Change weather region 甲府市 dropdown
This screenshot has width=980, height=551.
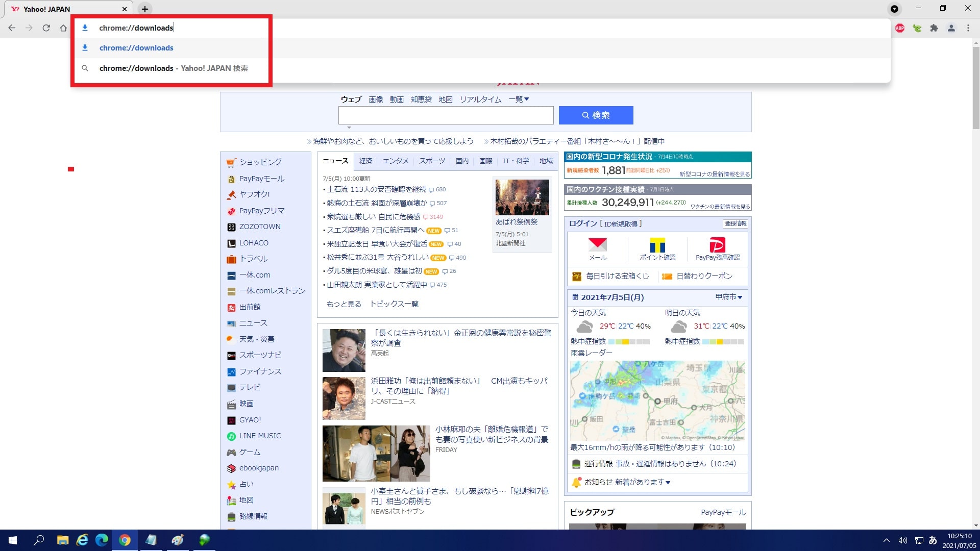pos(728,297)
